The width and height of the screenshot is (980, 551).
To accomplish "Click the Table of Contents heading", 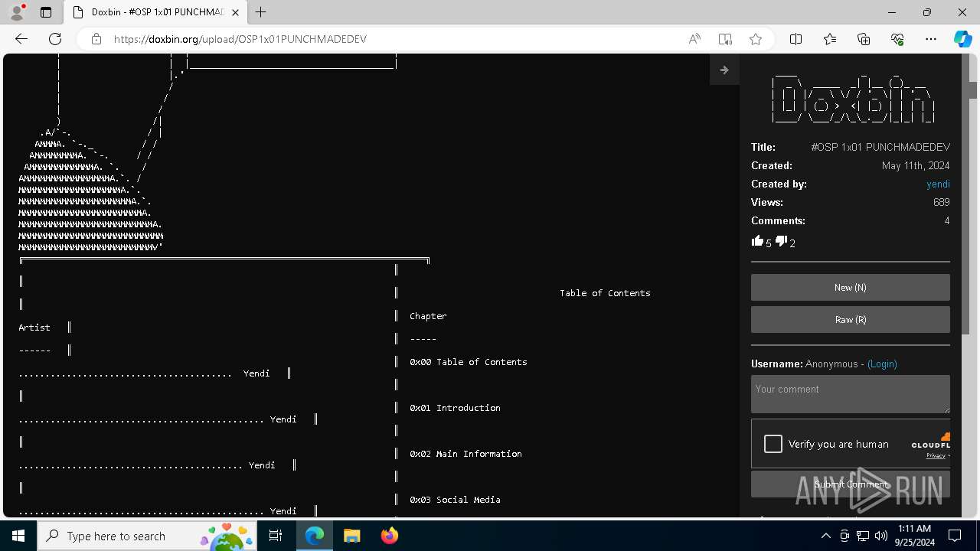I will point(605,293).
